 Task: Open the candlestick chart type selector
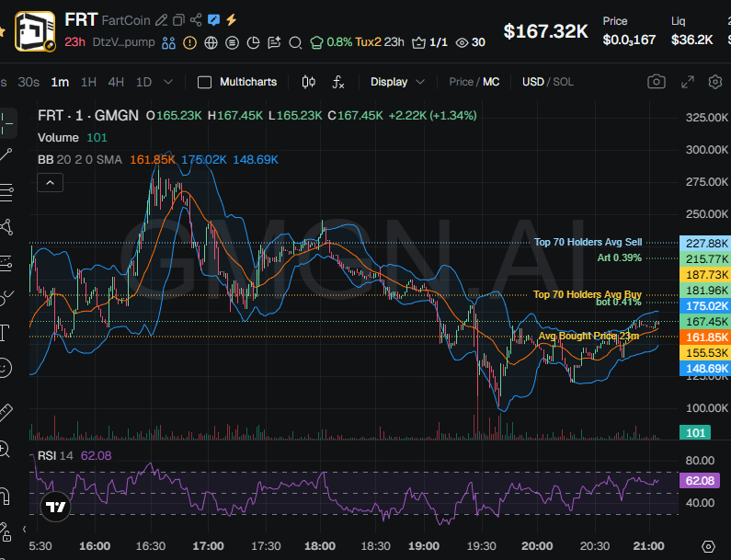click(308, 82)
